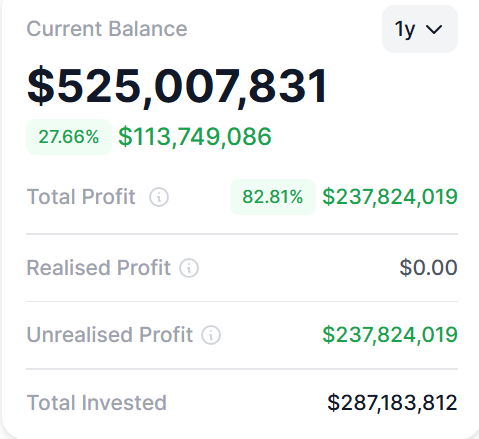The image size is (479, 439).
Task: Click the Total Profit label
Action: (x=81, y=197)
